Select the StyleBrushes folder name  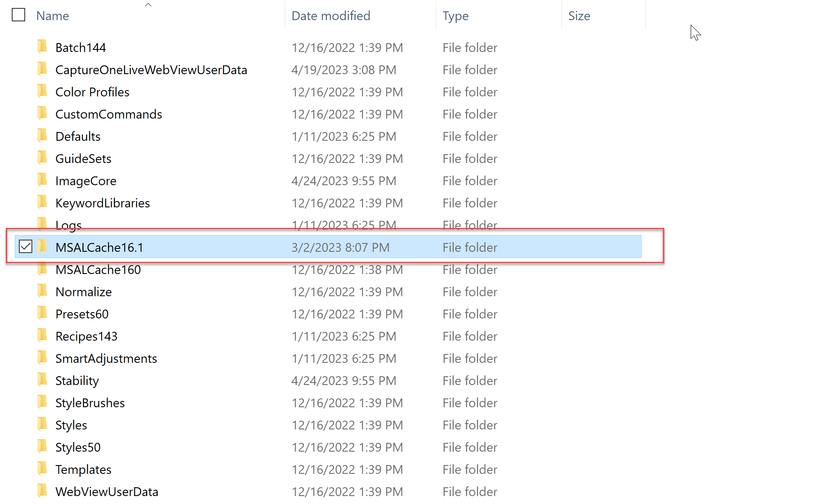tap(90, 403)
